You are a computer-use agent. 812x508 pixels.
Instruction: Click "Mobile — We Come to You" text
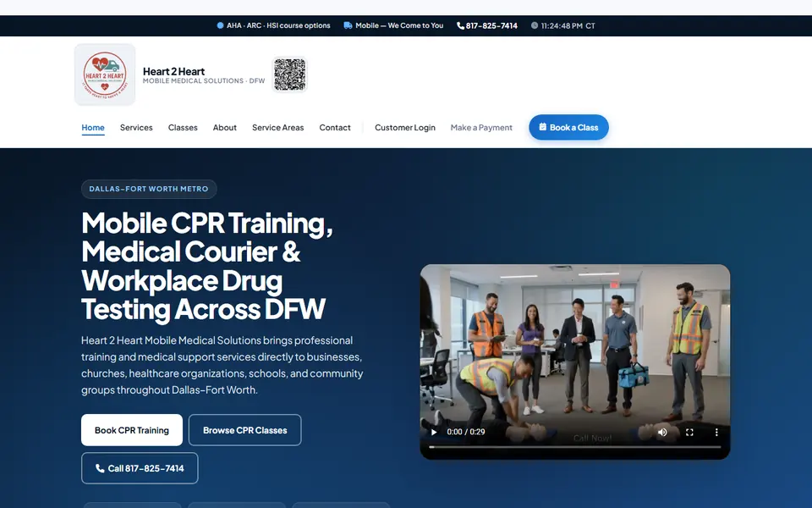[399, 25]
